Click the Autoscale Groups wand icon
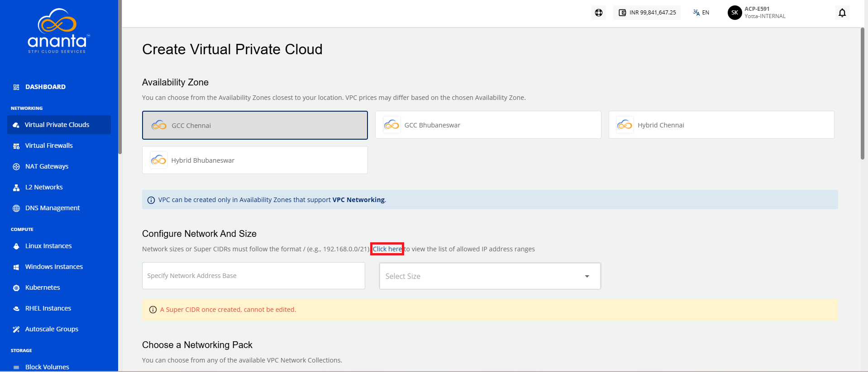 (x=16, y=330)
